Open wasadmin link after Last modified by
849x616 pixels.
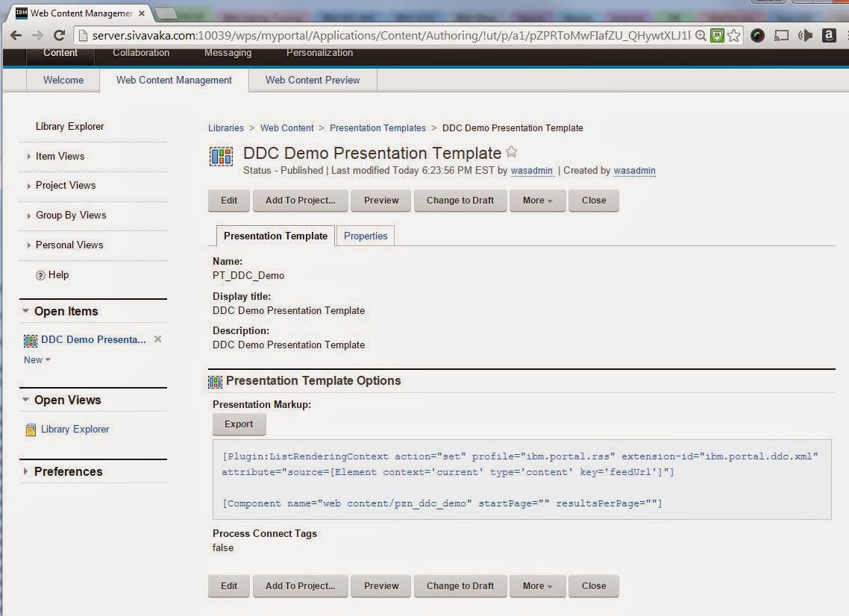pyautogui.click(x=532, y=171)
